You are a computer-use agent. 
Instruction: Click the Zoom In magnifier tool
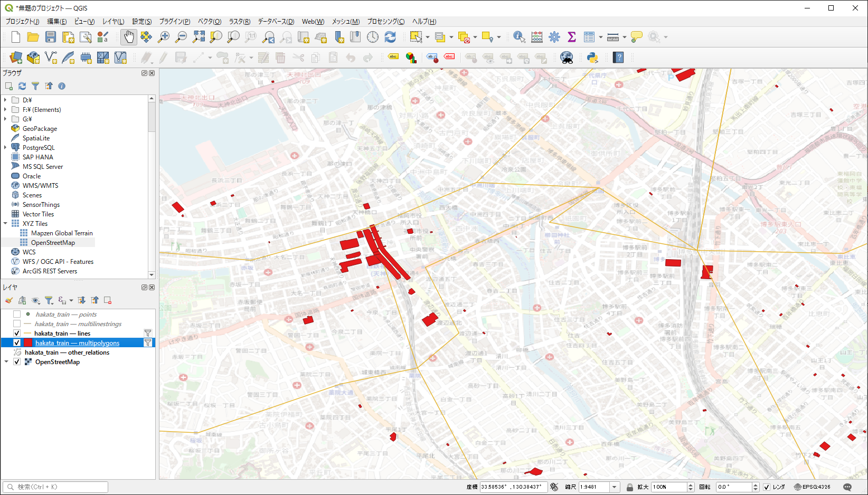pyautogui.click(x=164, y=37)
